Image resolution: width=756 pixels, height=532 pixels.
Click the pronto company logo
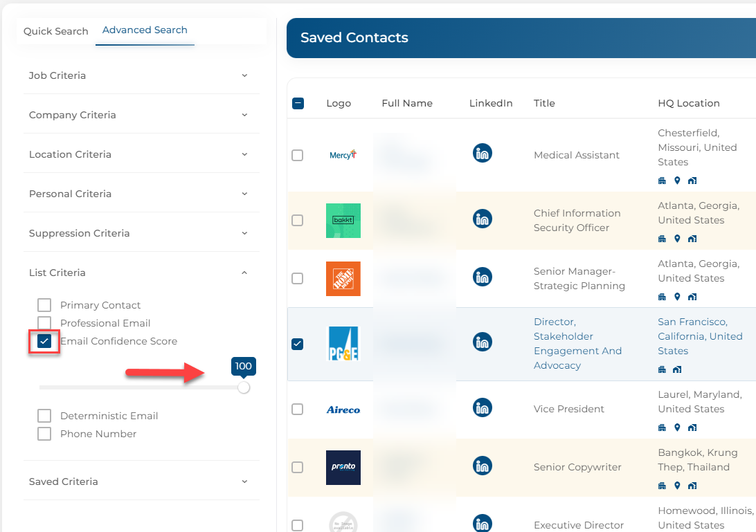coord(343,468)
